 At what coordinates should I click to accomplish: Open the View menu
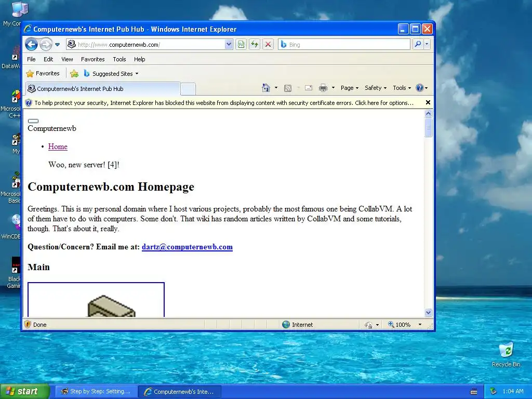(67, 59)
